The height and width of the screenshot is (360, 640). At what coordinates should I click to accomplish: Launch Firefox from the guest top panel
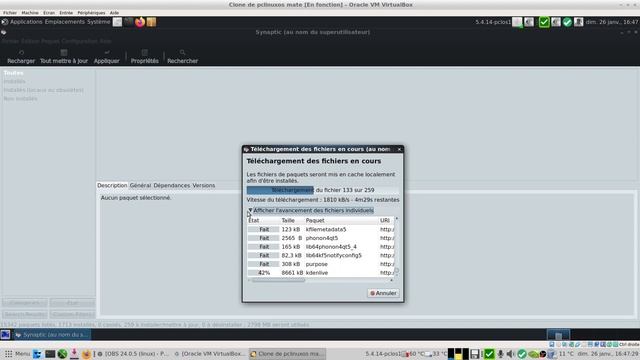(x=140, y=22)
